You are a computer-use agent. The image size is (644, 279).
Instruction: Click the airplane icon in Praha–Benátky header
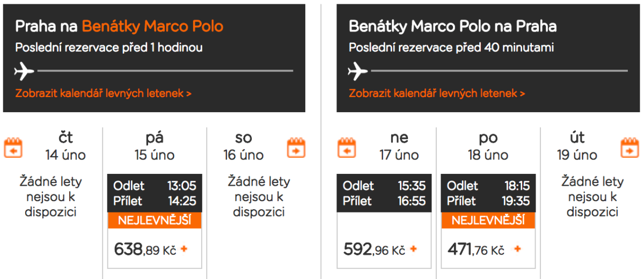pyautogui.click(x=24, y=70)
